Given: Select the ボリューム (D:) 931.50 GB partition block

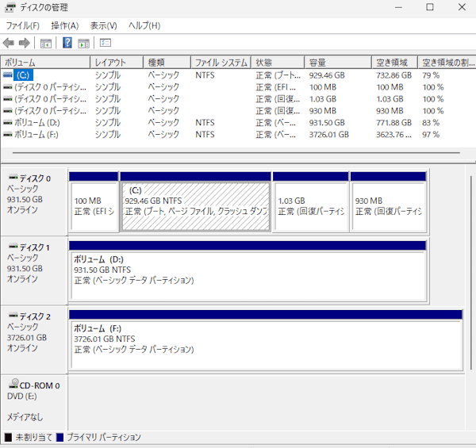Looking at the screenshot, I should 248,270.
